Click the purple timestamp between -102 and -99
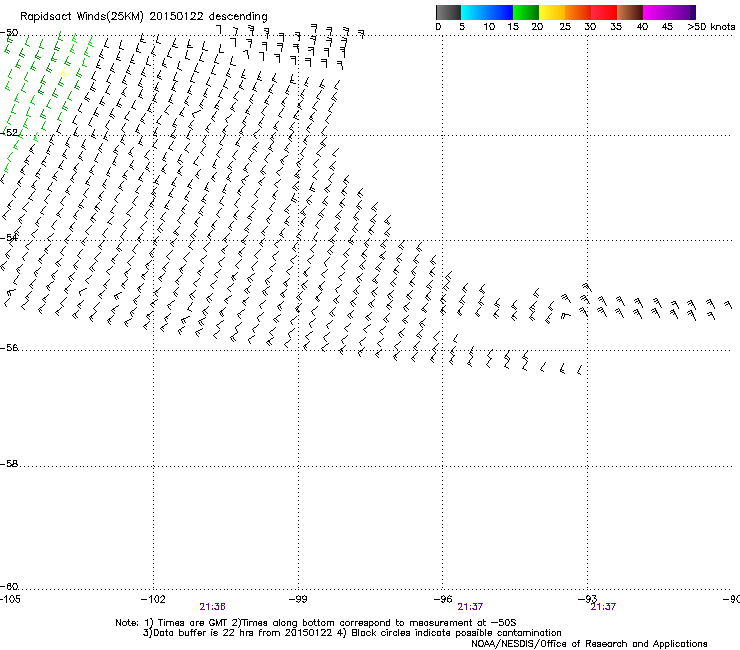 tap(212, 607)
